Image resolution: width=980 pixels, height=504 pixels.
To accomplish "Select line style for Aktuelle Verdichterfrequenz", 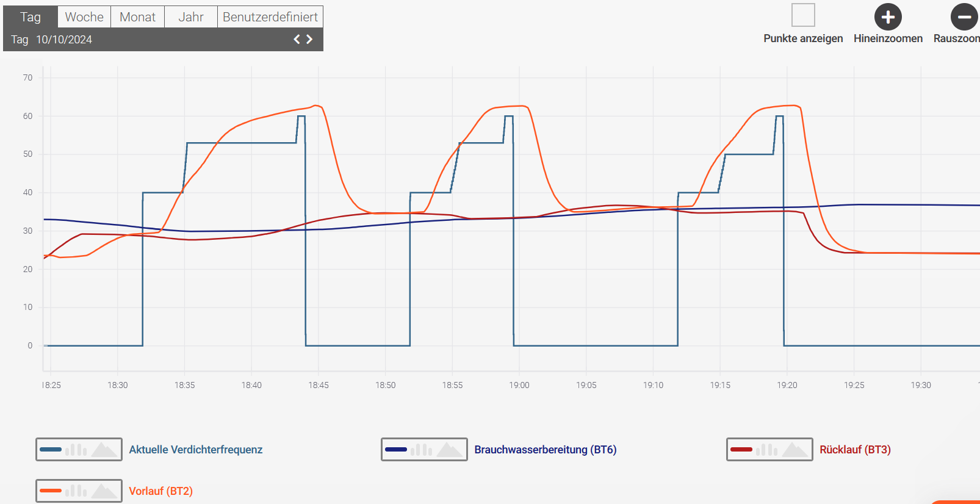I will pyautogui.click(x=51, y=450).
